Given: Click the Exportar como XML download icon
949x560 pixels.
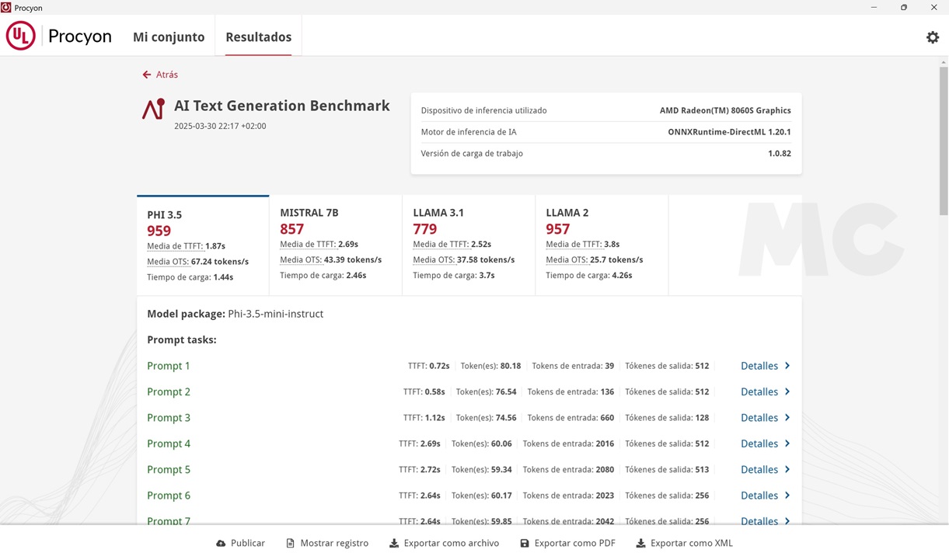Looking at the screenshot, I should 640,544.
